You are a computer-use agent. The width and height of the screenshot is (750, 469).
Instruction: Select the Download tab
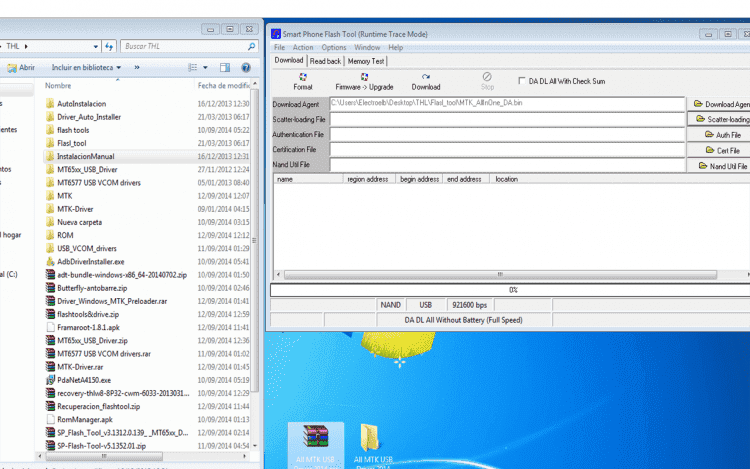(289, 60)
